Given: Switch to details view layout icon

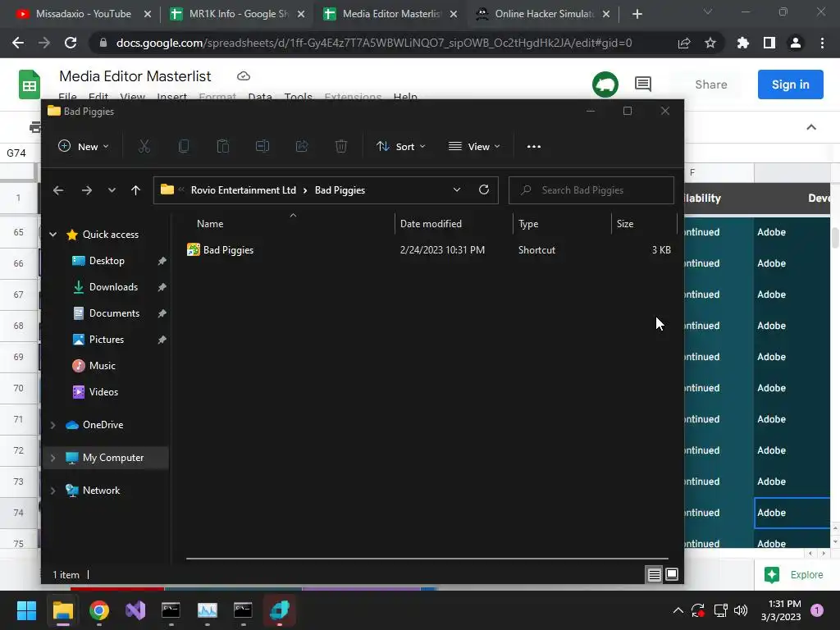Looking at the screenshot, I should tap(654, 575).
